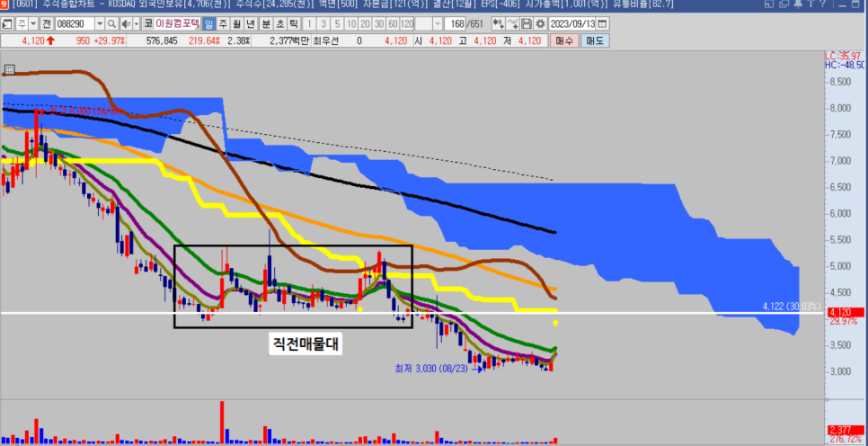
Task: Focus the stock code field 088290
Action: coord(75,23)
